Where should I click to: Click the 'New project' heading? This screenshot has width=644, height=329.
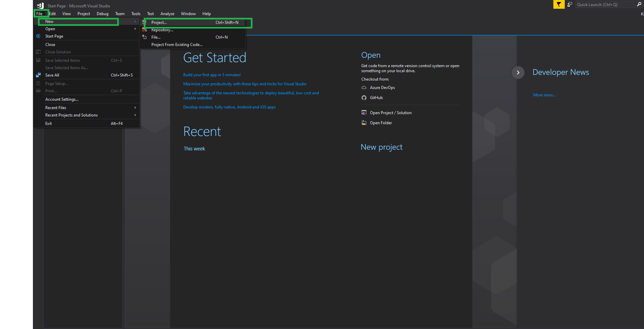point(381,147)
